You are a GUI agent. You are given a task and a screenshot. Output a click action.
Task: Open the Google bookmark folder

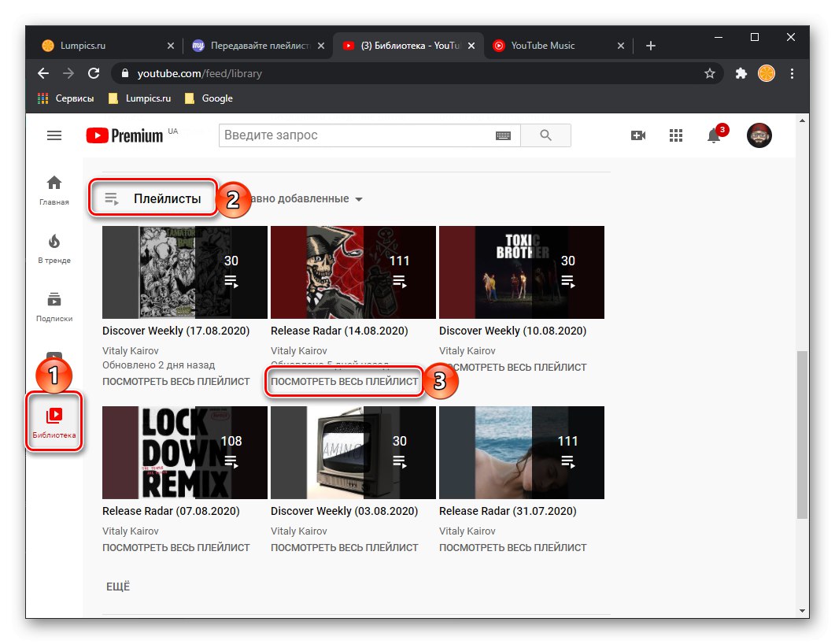[x=209, y=98]
